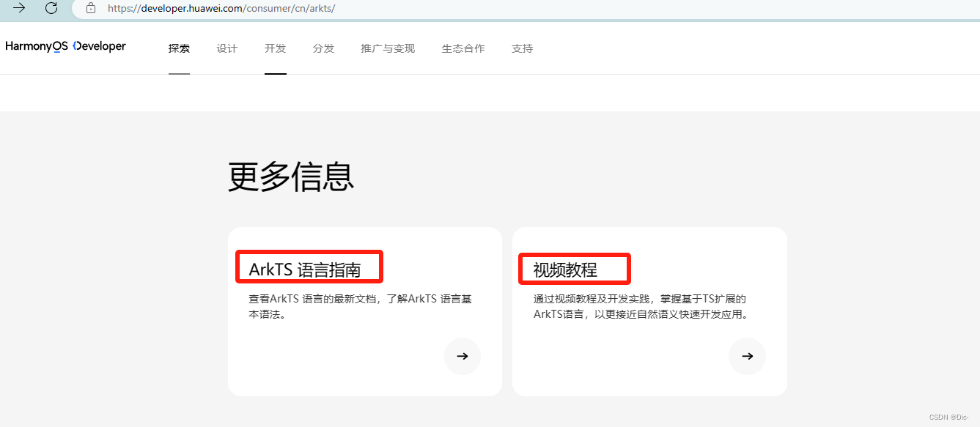
Task: Switch to the 设计 navigation tab
Action: coord(227,48)
